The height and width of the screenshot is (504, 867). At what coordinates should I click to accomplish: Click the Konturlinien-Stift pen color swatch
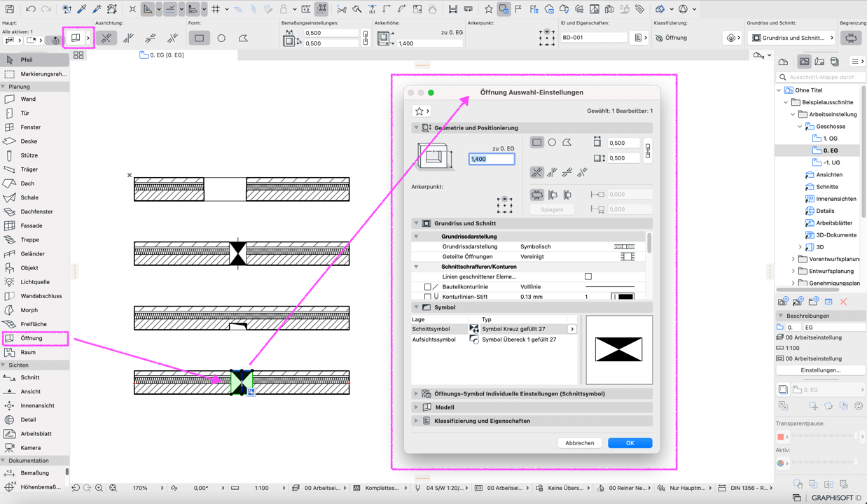(x=622, y=297)
